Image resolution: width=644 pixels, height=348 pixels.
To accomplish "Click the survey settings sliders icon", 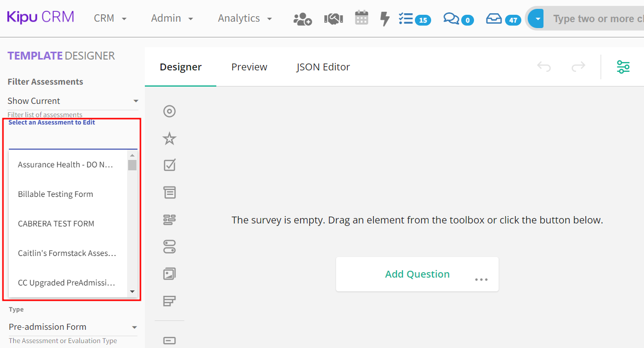I will click(x=623, y=67).
